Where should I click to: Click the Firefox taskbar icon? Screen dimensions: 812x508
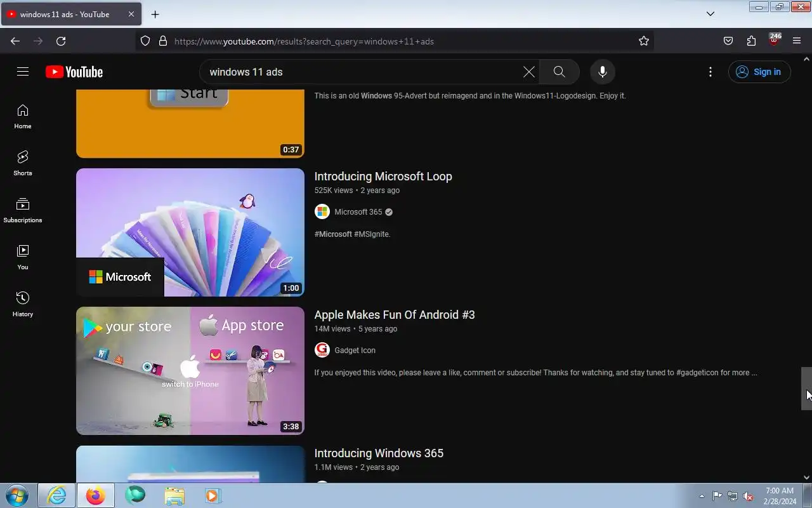(x=96, y=495)
